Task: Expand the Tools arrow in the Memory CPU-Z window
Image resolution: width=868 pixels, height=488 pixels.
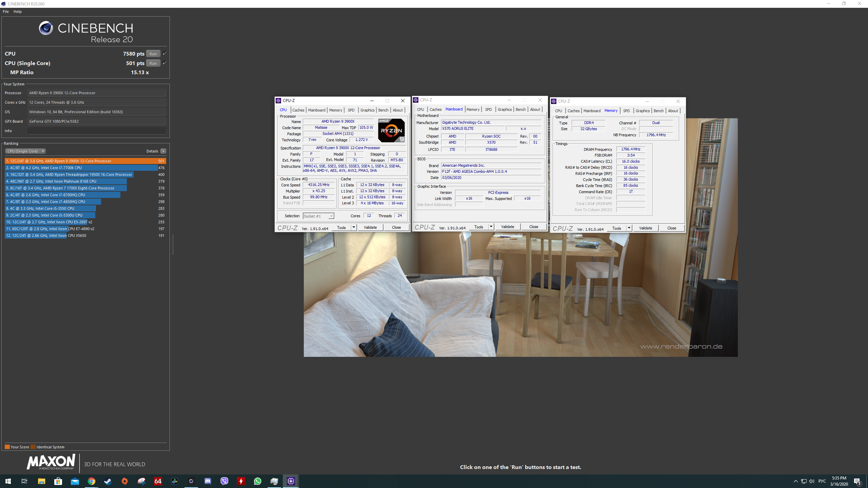Action: click(629, 228)
